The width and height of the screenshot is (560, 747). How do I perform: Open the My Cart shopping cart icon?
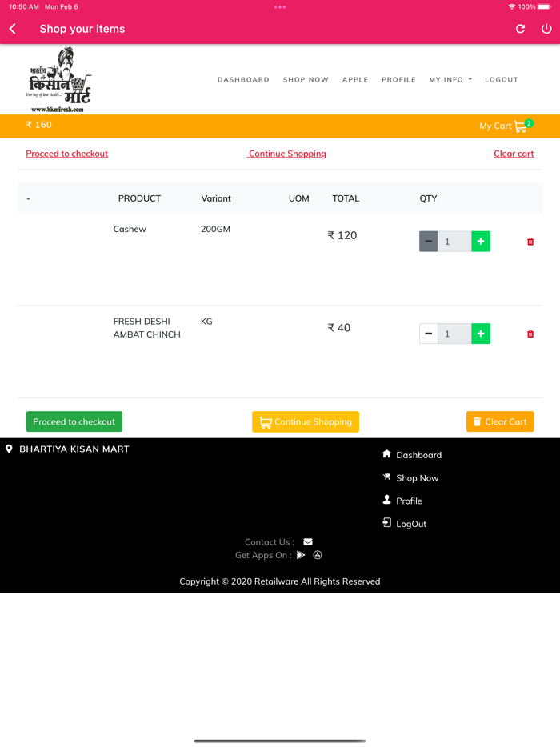[521, 126]
